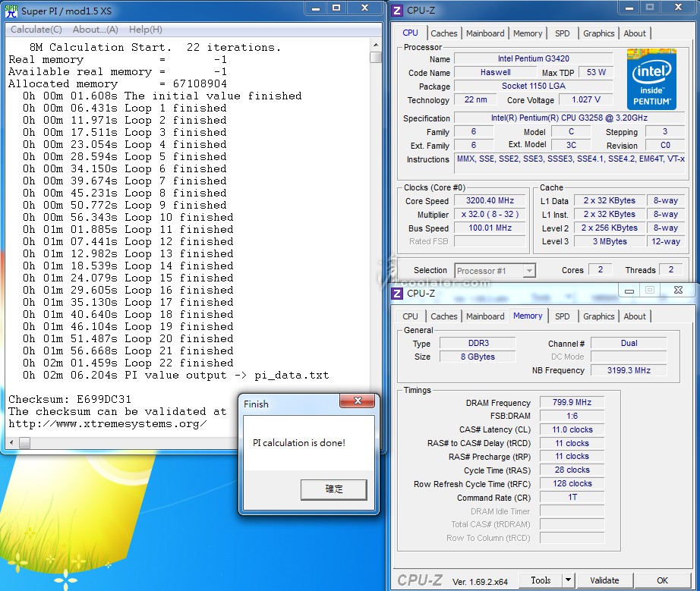
Task: Switch to Caches tab in upper CPU-Z
Action: click(x=443, y=33)
